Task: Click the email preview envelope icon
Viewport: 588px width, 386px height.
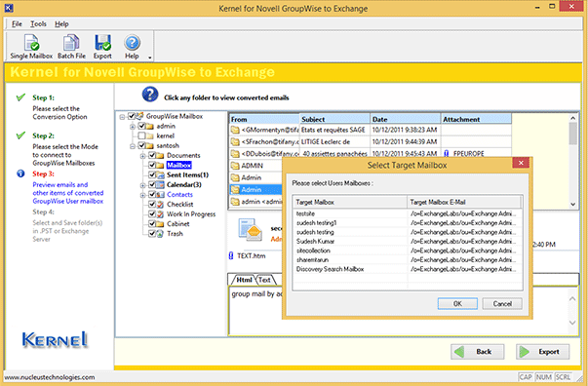Action: [x=250, y=230]
